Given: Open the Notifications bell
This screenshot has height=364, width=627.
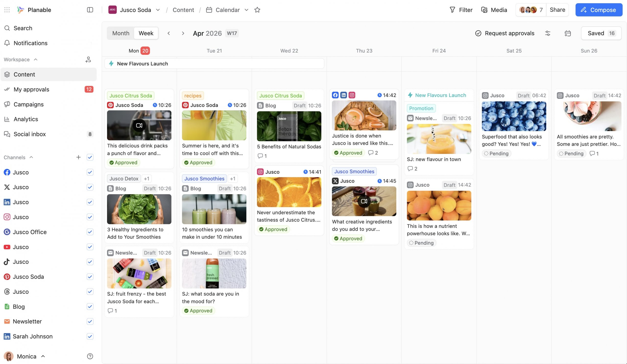Looking at the screenshot, I should (x=7, y=43).
